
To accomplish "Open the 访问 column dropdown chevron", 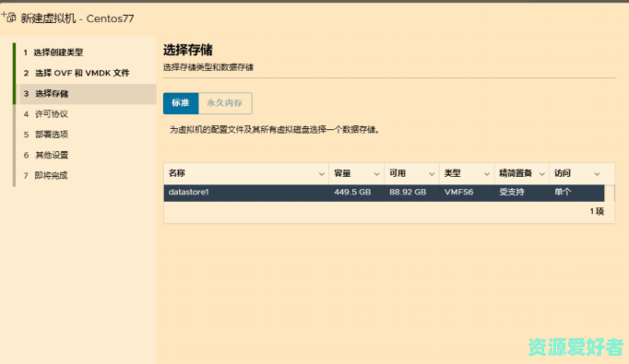I will point(597,174).
